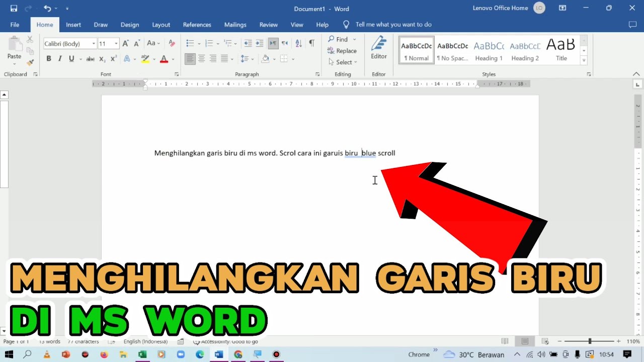
Task: Apply the No Spacing style
Action: tap(453, 50)
